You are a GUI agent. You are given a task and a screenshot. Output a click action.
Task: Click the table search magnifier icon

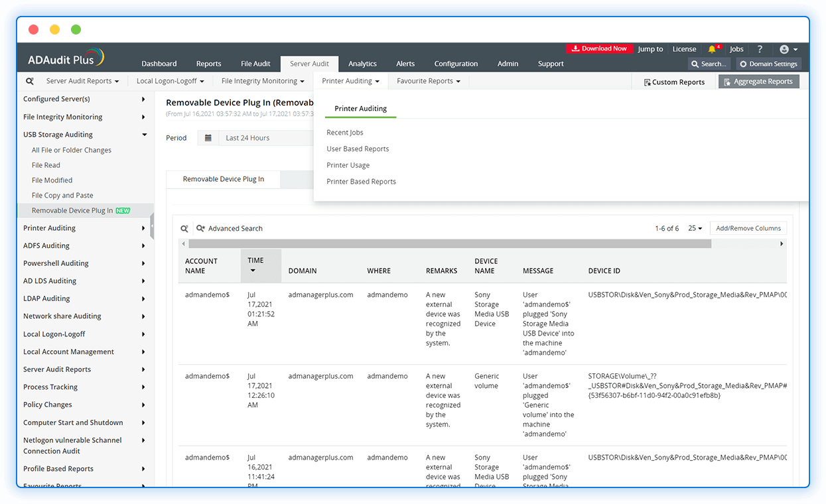click(x=184, y=228)
